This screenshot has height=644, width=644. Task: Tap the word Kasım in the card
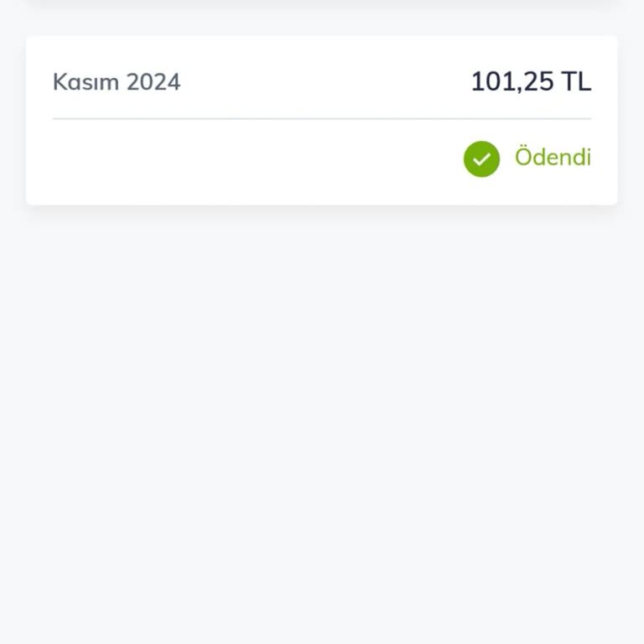click(86, 82)
